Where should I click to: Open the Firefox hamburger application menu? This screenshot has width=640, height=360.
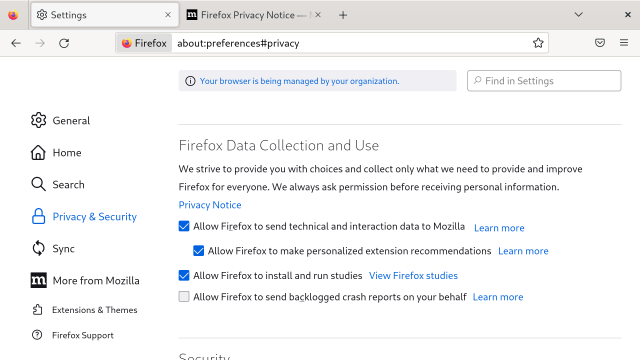624,43
